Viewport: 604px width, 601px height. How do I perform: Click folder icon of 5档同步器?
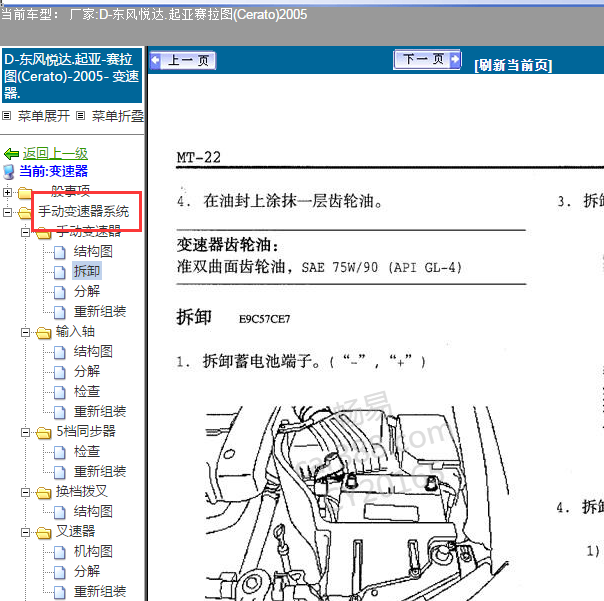click(44, 433)
